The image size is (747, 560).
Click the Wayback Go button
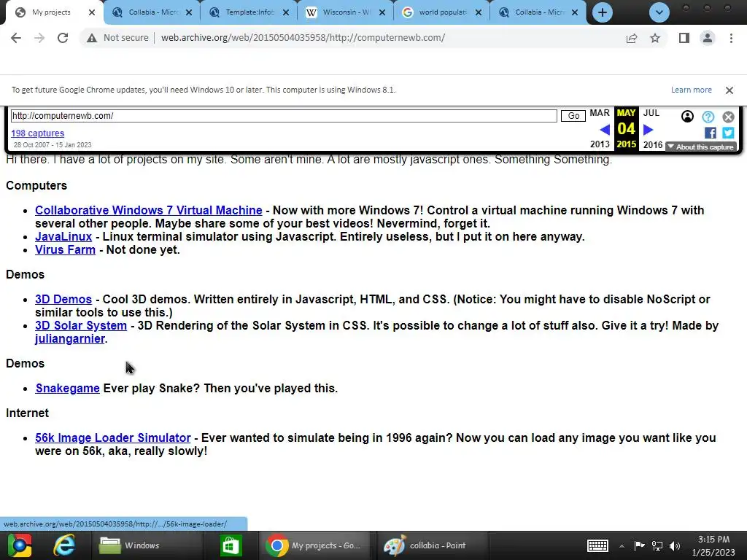(x=573, y=116)
